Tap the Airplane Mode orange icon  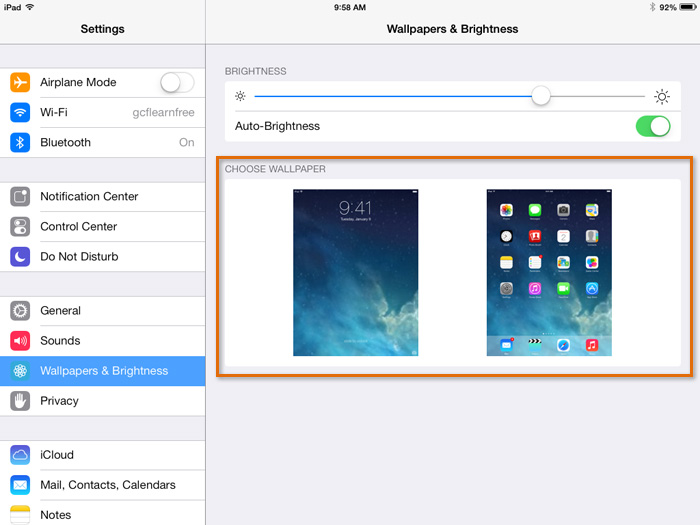point(20,82)
